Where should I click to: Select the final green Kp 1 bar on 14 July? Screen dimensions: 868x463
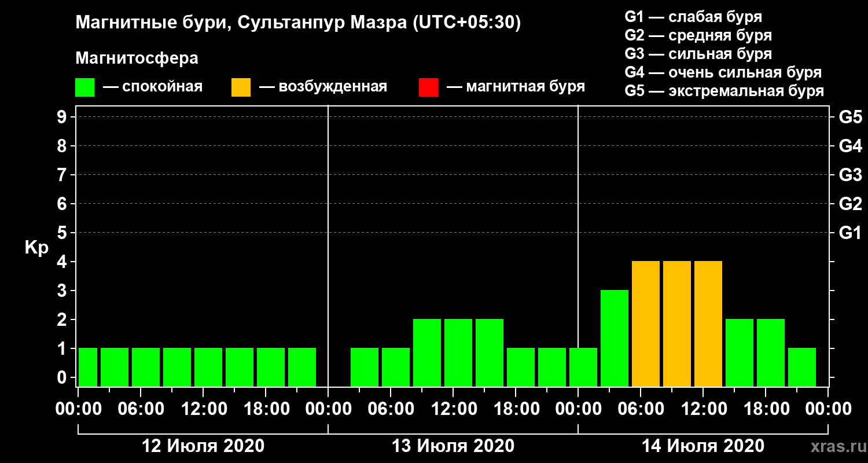[x=802, y=367]
